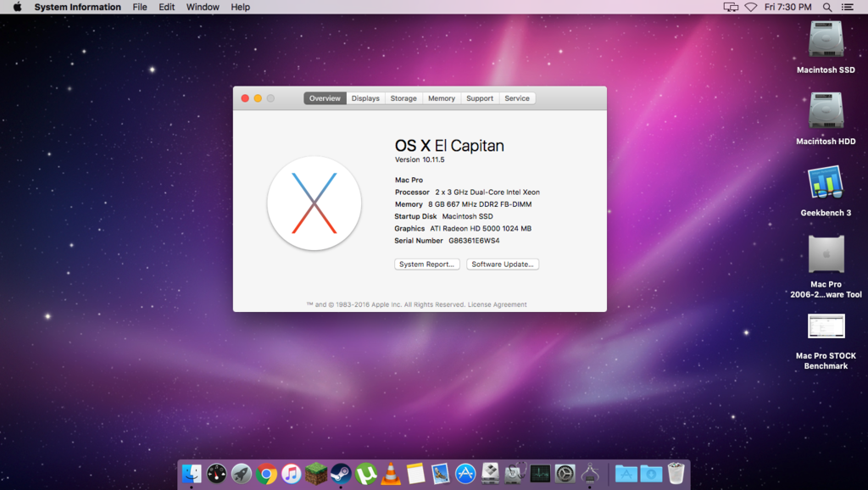Open the License Agreement link
The width and height of the screenshot is (868, 490).
(497, 304)
